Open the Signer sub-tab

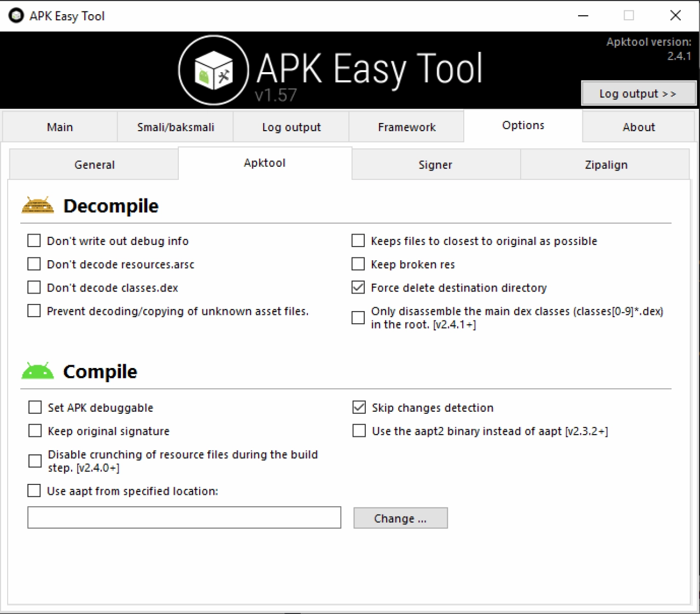click(x=435, y=165)
